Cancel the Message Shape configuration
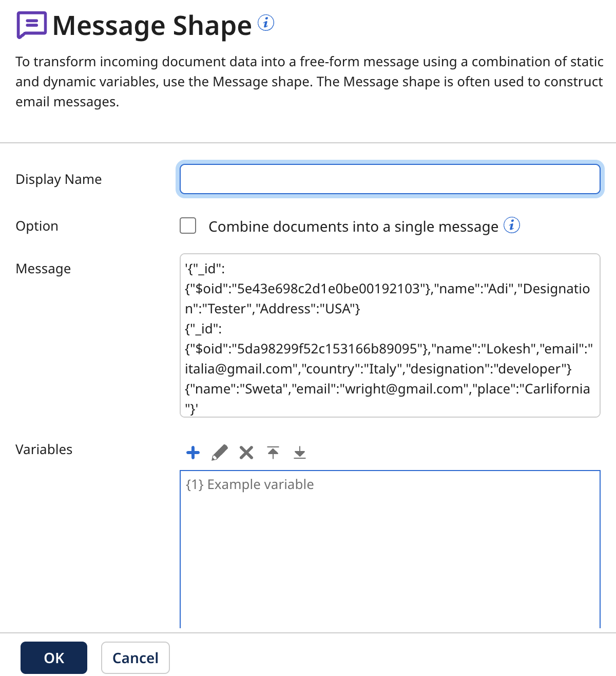 pyautogui.click(x=135, y=658)
